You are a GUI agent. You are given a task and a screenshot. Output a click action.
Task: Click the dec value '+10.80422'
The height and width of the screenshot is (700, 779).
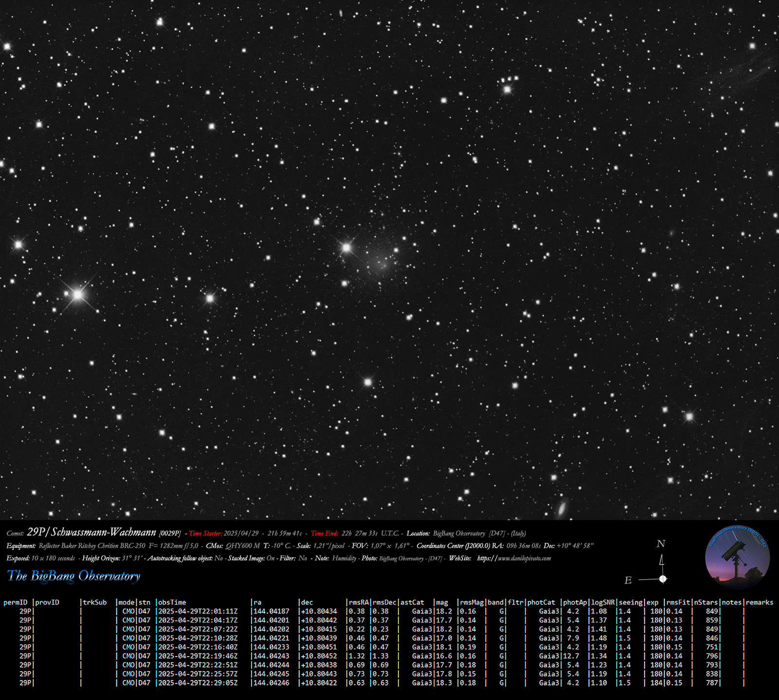coord(319,683)
